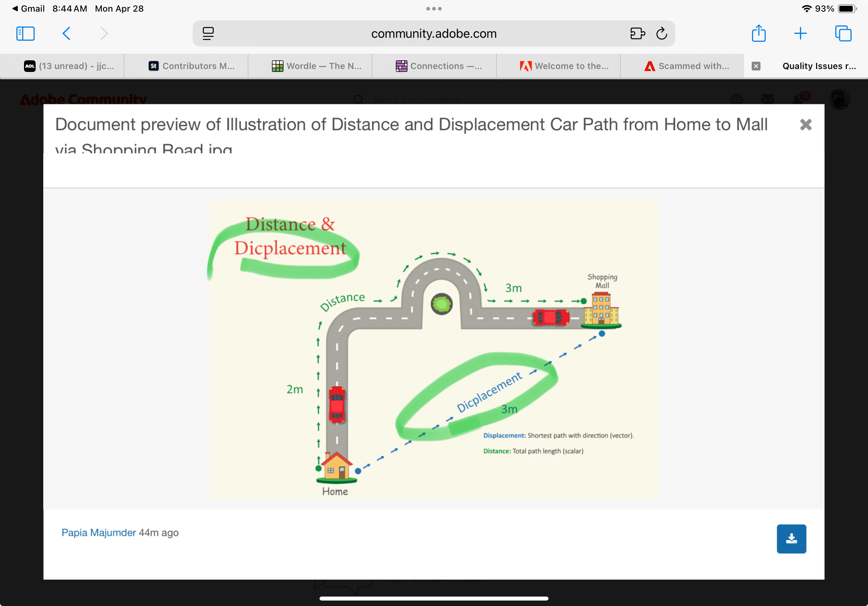
Task: Go back to the previous page
Action: click(x=67, y=34)
